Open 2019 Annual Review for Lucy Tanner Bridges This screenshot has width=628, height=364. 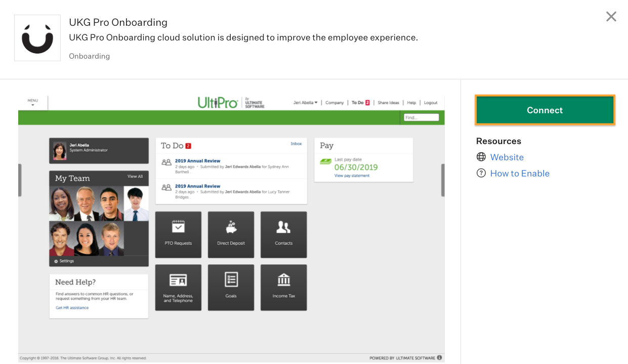[197, 186]
